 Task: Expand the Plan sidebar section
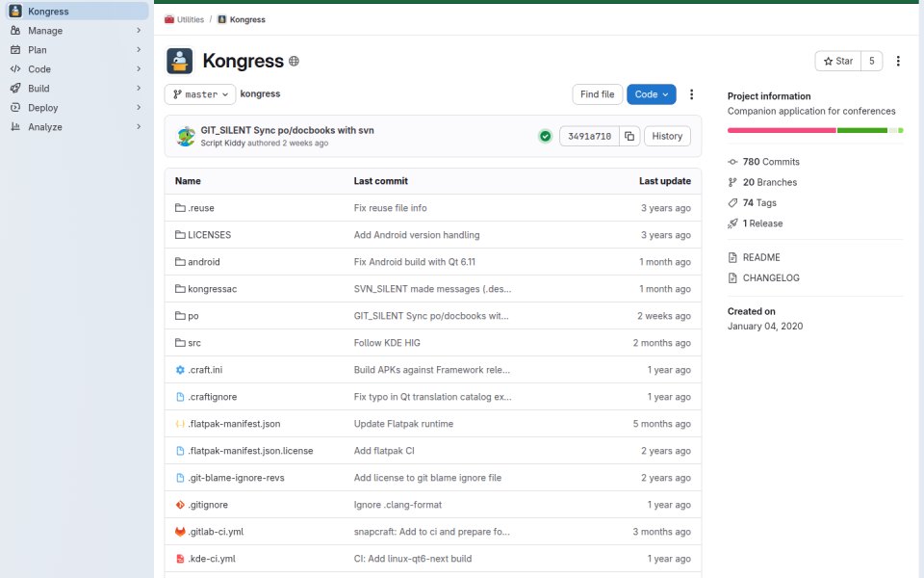77,50
